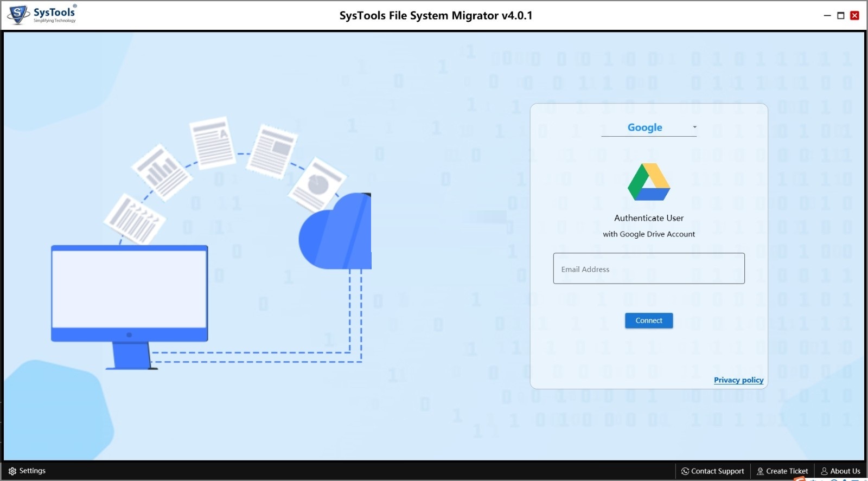The width and height of the screenshot is (868, 481).
Task: Open Settings label in bottom bar
Action: point(33,471)
